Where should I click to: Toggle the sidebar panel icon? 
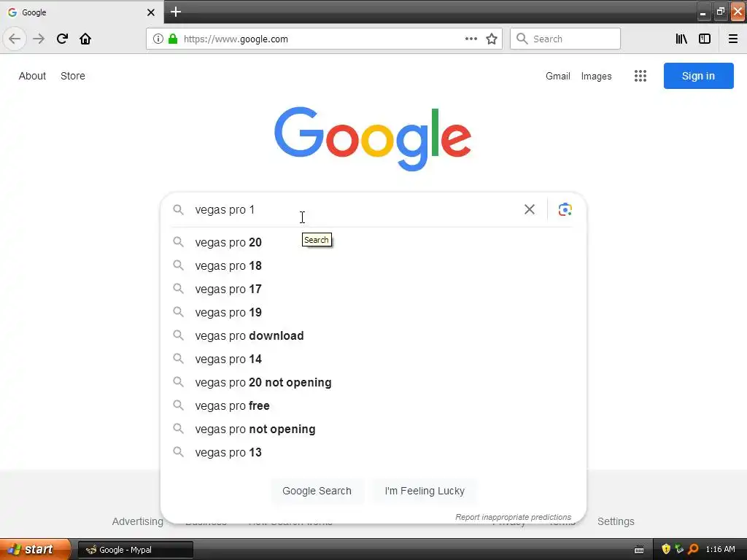coord(705,39)
